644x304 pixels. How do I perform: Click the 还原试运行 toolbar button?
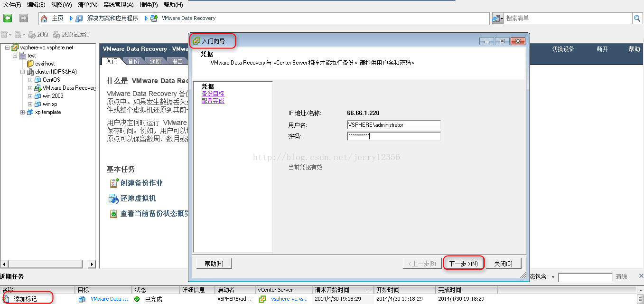pos(72,35)
